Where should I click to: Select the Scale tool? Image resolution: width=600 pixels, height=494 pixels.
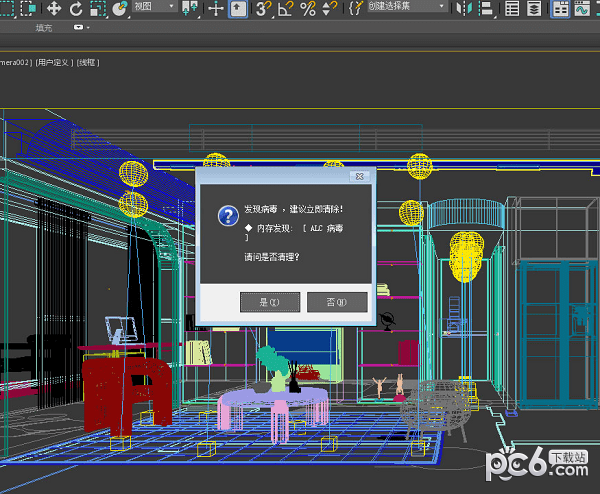(x=97, y=9)
